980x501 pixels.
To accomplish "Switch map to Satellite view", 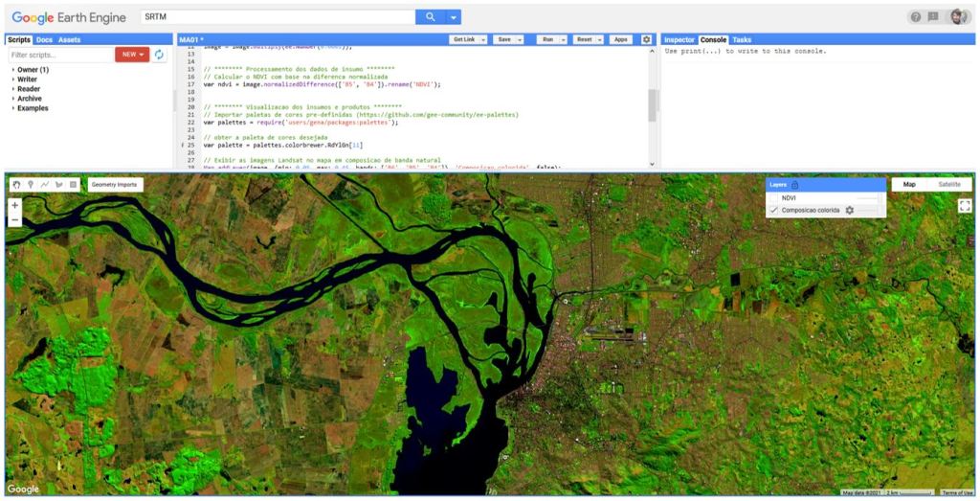I will pyautogui.click(x=948, y=184).
